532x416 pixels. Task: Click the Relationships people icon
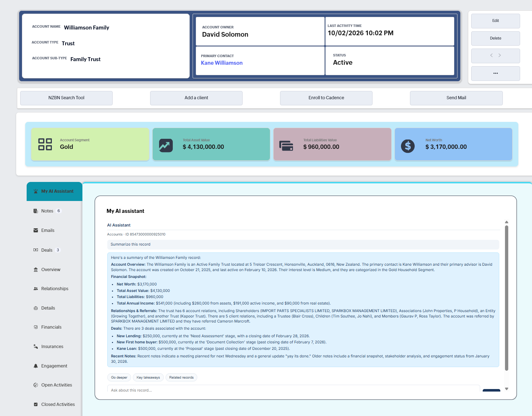pyautogui.click(x=36, y=289)
